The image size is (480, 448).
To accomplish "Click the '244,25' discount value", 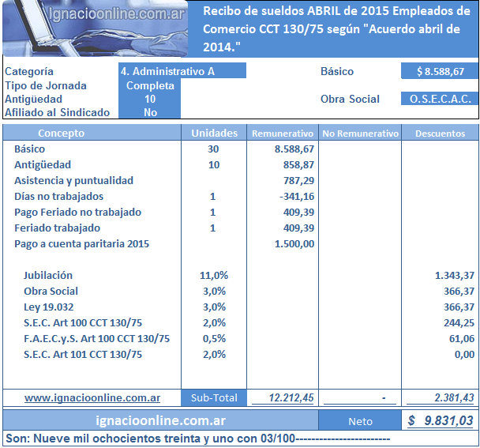I will coord(459,322).
